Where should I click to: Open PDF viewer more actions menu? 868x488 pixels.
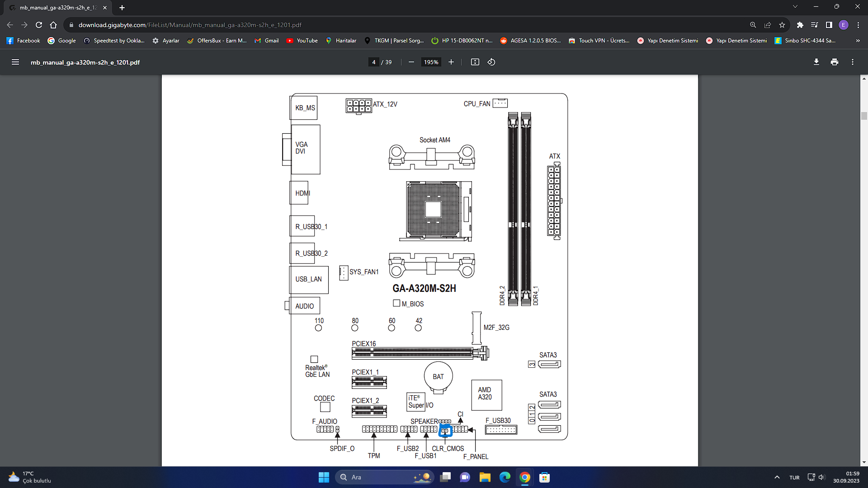point(852,62)
